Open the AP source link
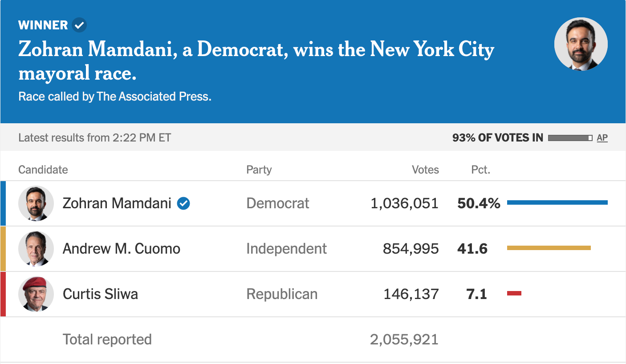Viewport: 626px width, 364px height. [602, 138]
